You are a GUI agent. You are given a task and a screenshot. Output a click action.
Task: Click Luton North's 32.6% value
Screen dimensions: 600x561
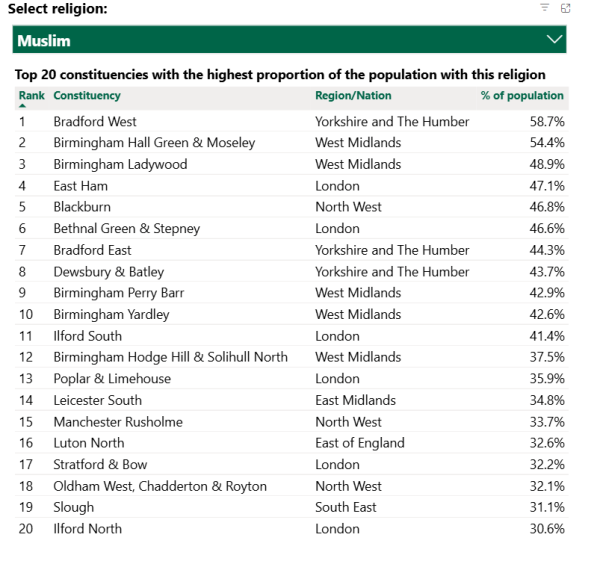(x=547, y=443)
